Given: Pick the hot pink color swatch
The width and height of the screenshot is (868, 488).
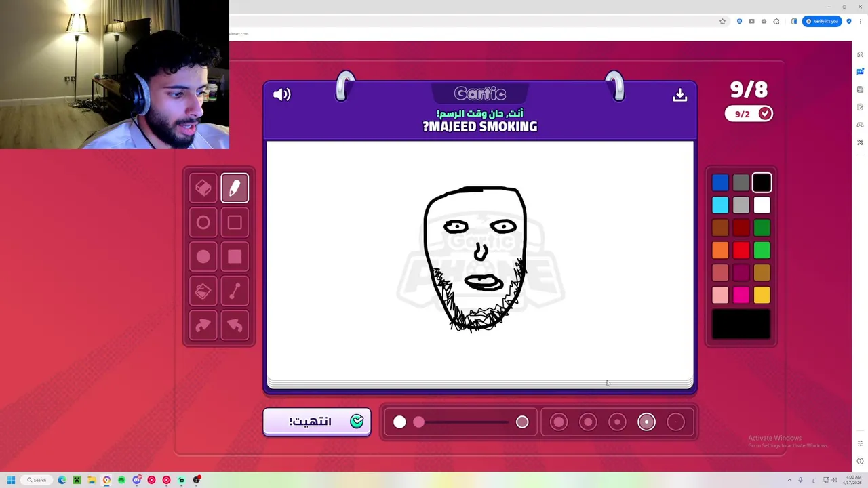Looking at the screenshot, I should pos(741,295).
